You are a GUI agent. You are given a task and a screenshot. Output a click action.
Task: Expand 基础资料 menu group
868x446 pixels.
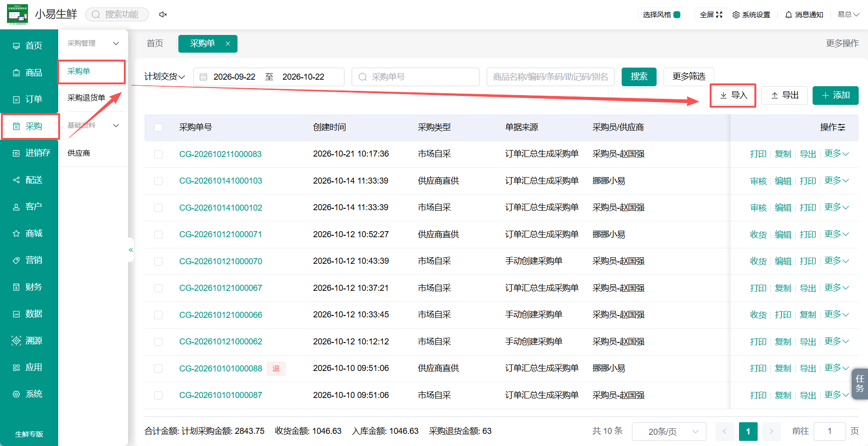pyautogui.click(x=93, y=125)
